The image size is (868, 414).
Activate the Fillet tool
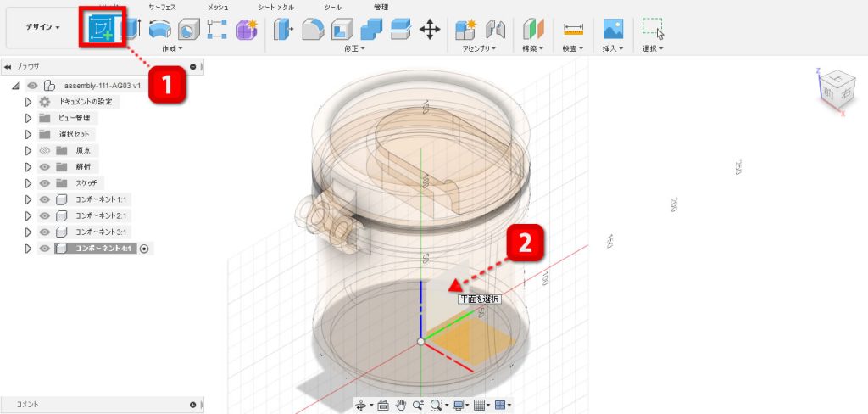[314, 30]
